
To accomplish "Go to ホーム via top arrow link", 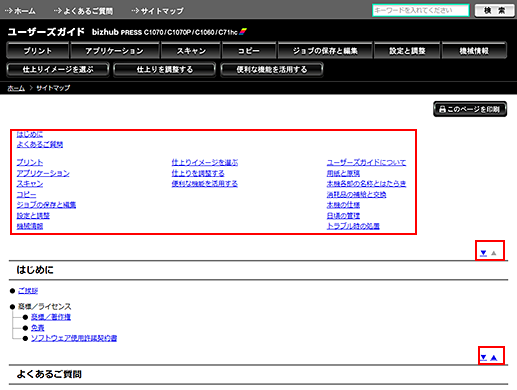I will coord(20,11).
